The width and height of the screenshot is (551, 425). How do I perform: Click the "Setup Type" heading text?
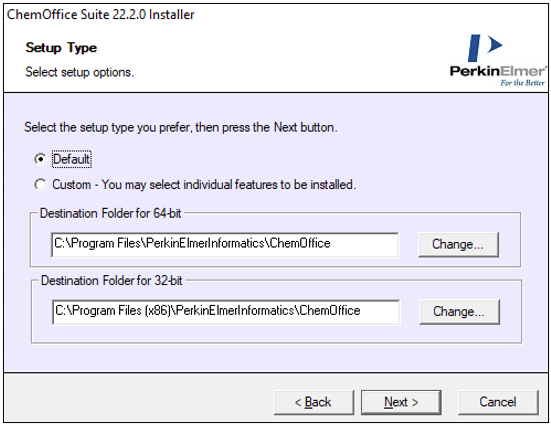tap(61, 47)
